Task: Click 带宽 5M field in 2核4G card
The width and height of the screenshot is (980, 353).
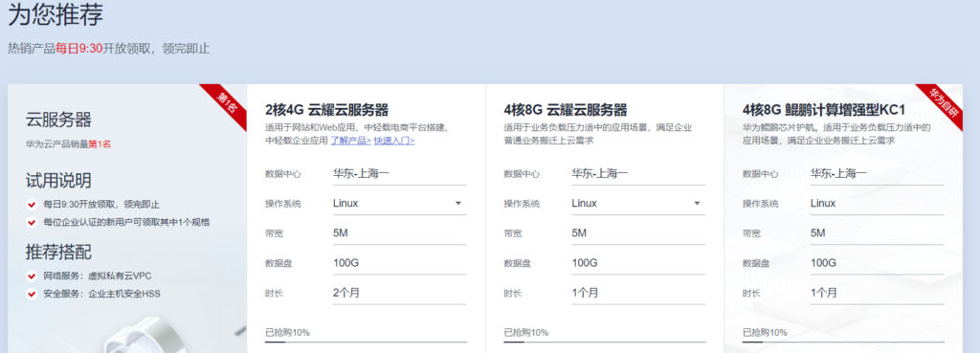Action: [x=399, y=233]
